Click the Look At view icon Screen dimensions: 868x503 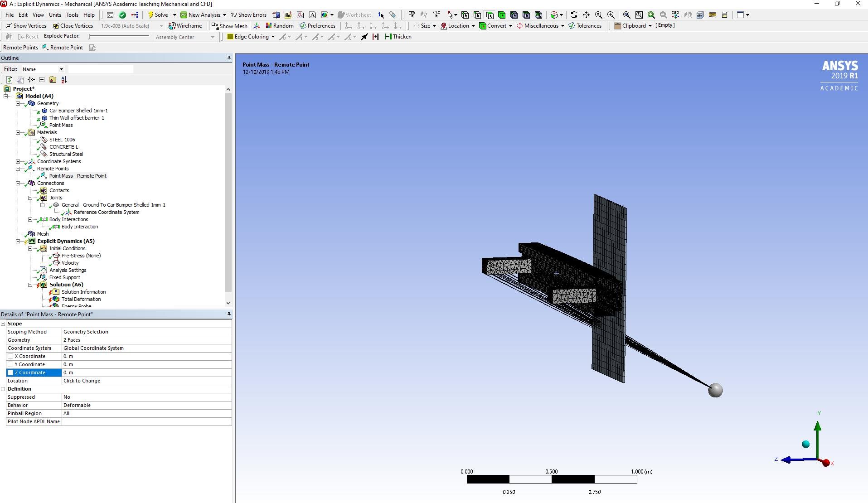[x=688, y=15]
